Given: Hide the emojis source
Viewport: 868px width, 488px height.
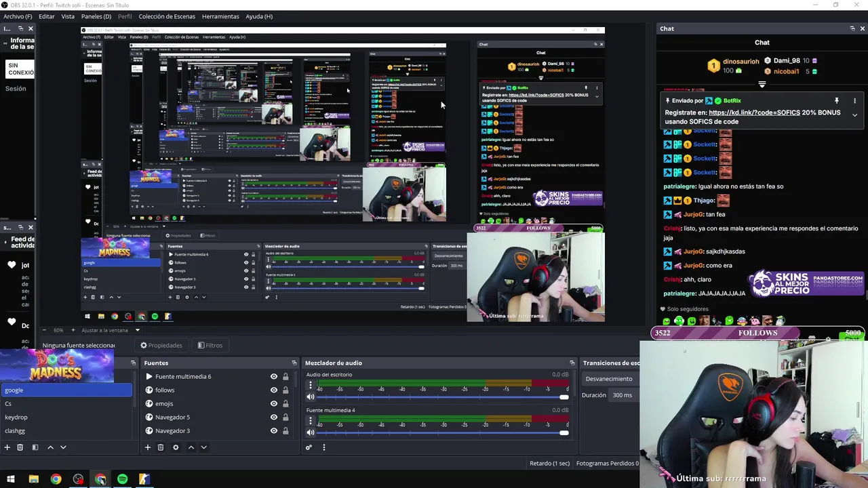Looking at the screenshot, I should 274,404.
